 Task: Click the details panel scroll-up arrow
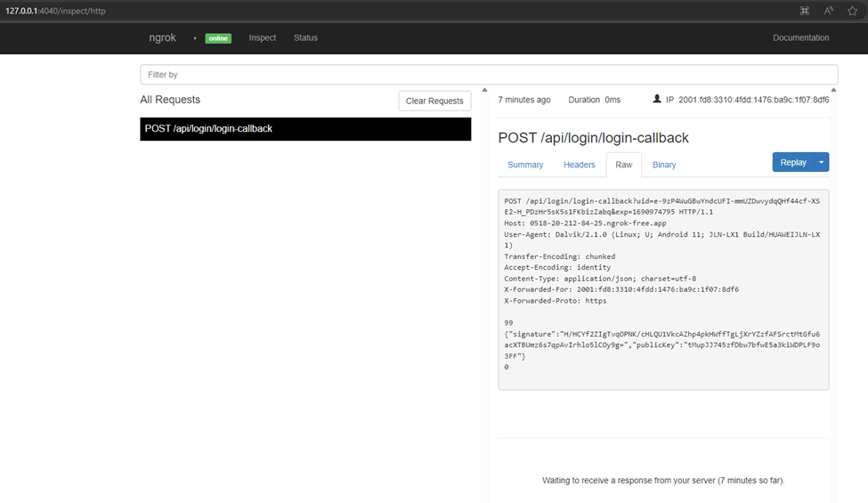(833, 90)
